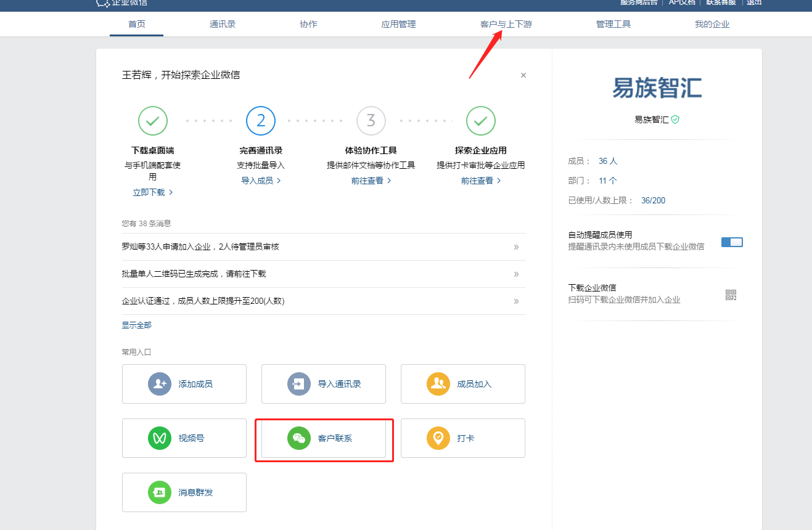Show the 下载企业微信 QR code icon
Image resolution: width=812 pixels, height=530 pixels.
point(731,295)
